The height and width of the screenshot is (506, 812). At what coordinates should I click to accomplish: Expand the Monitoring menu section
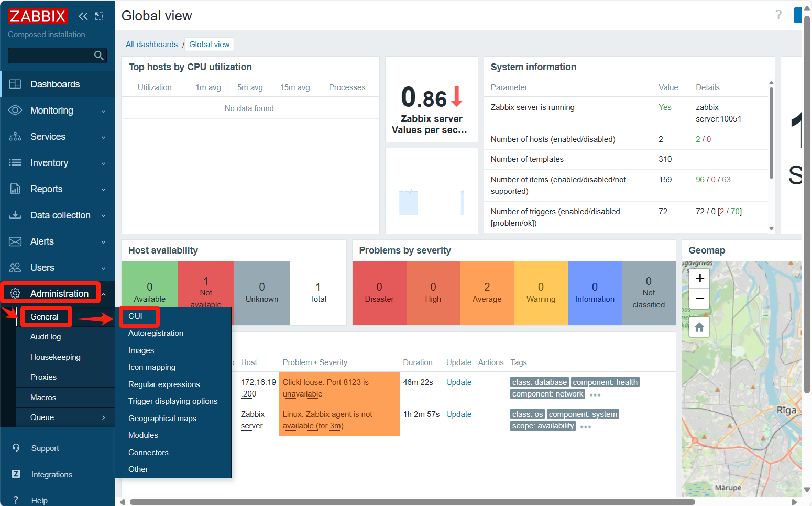(58, 111)
